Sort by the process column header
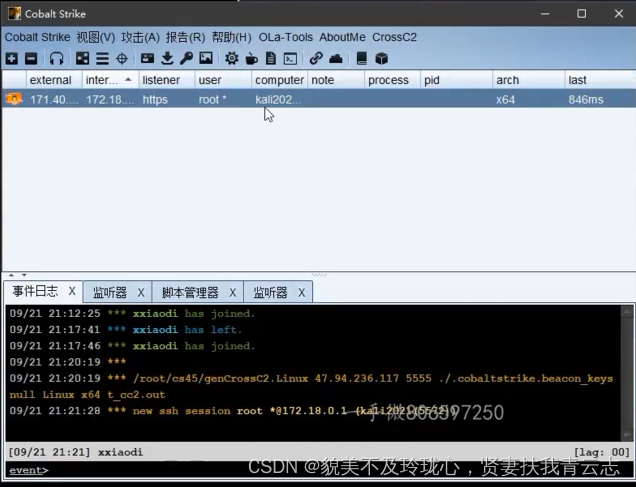 [x=392, y=80]
